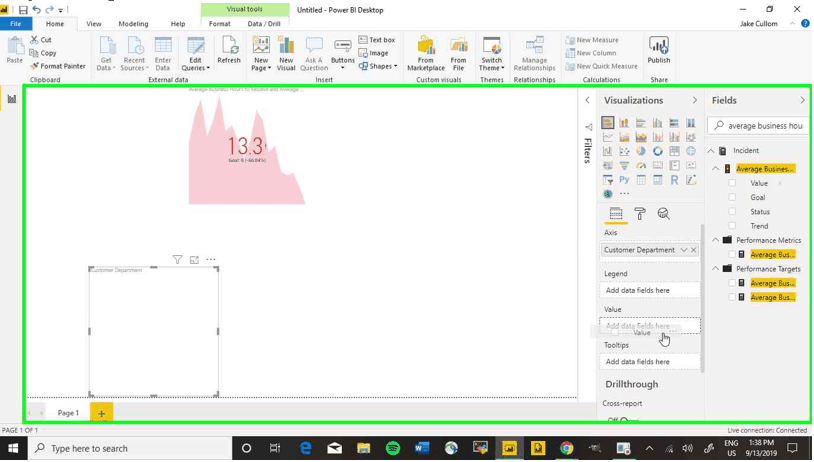The width and height of the screenshot is (814, 462).
Task: Open the Help ribbon tab
Action: pos(178,24)
